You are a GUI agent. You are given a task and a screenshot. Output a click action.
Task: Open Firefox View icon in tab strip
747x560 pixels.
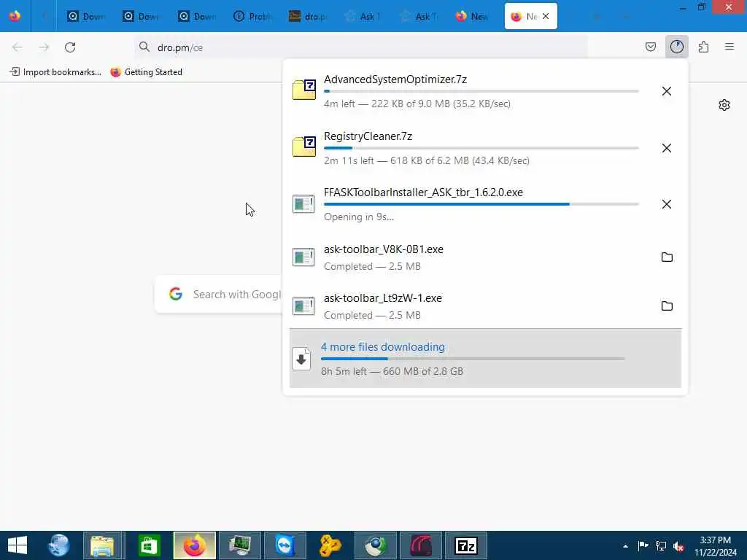pos(15,16)
